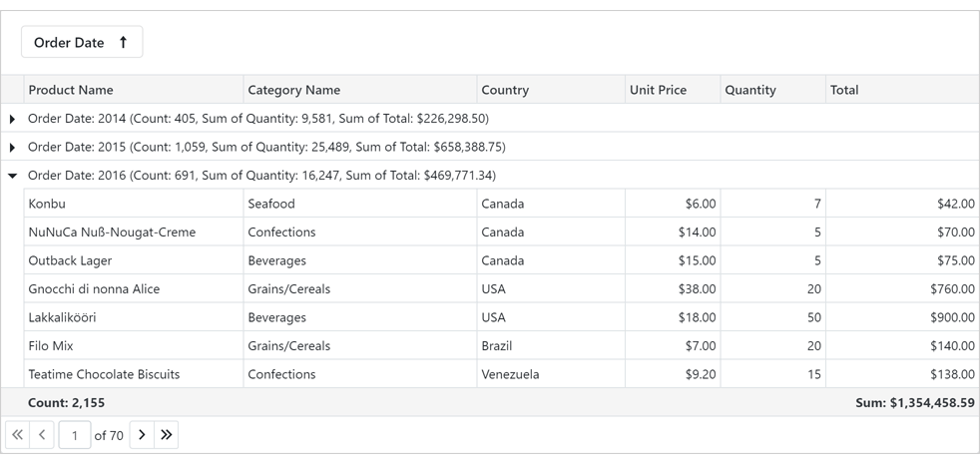Click the page number input field
Viewport: 980px width, 464px height.
tap(74, 435)
